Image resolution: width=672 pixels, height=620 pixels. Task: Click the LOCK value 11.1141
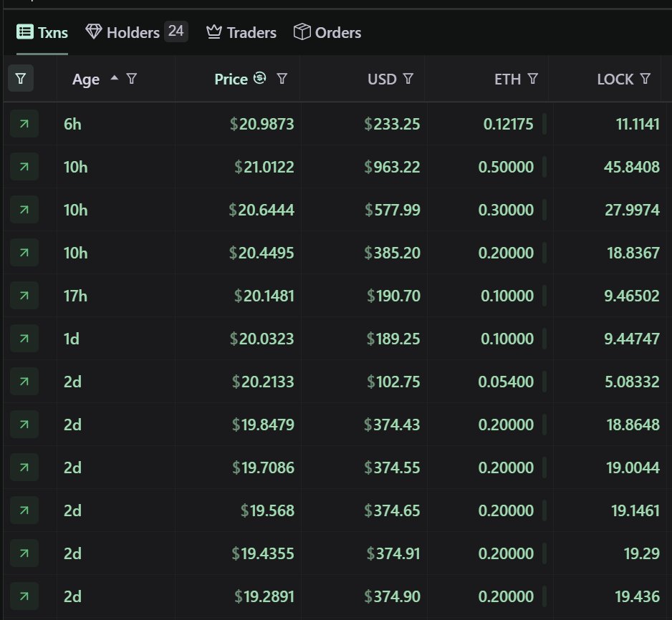tap(638, 124)
